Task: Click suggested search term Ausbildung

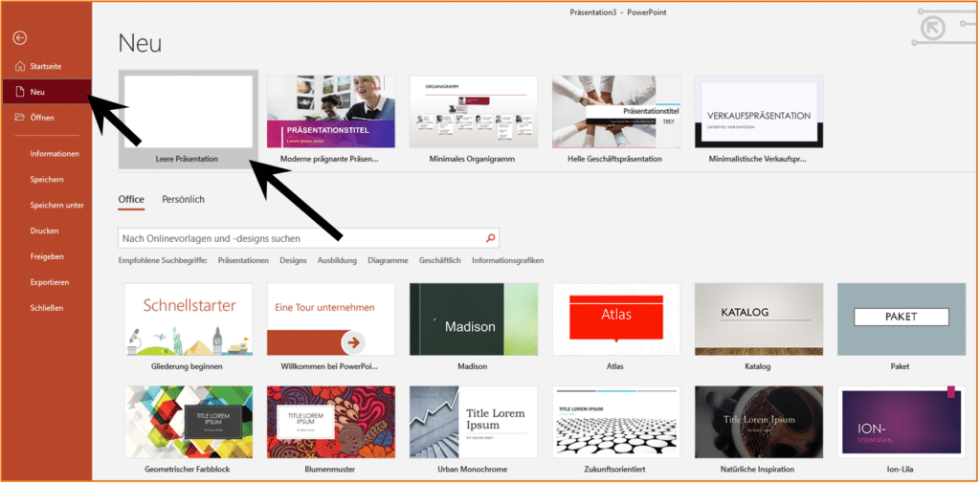Action: click(337, 260)
